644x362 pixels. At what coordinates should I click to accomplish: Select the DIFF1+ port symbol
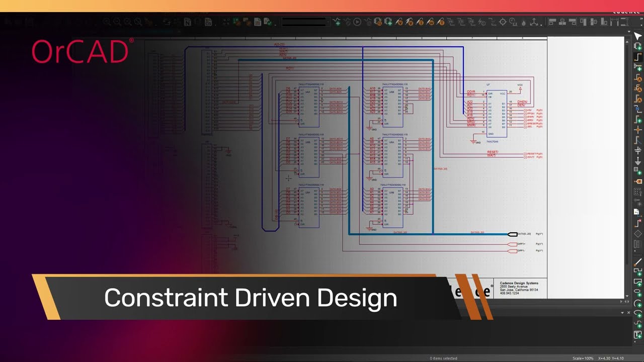[x=513, y=244]
